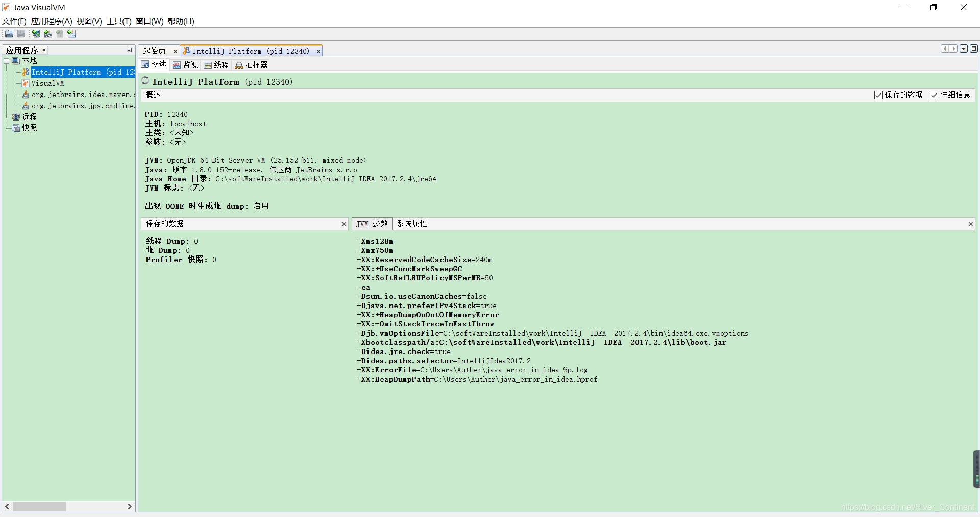Open the 线程 threads sub-tab
This screenshot has width=980, height=517.
coord(216,65)
